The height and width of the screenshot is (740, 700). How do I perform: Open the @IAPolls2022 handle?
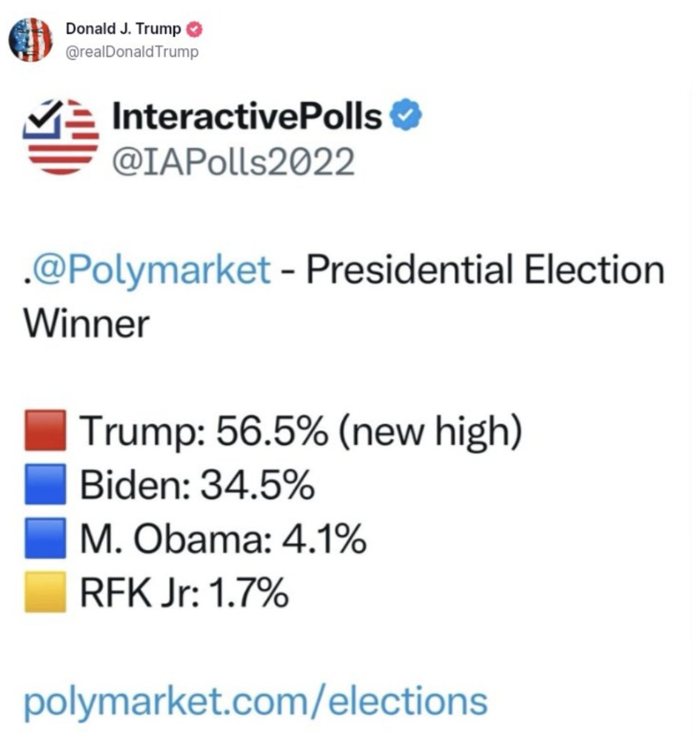coord(233,162)
